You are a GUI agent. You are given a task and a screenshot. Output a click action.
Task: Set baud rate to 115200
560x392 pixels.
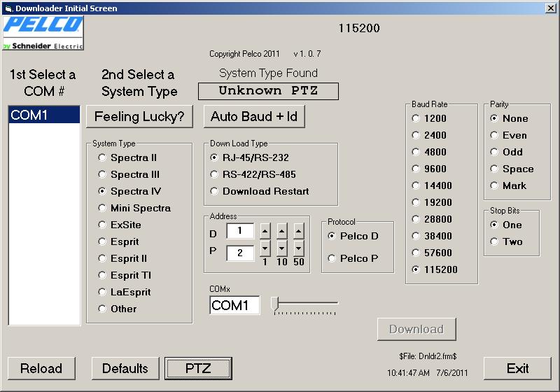tap(435, 269)
